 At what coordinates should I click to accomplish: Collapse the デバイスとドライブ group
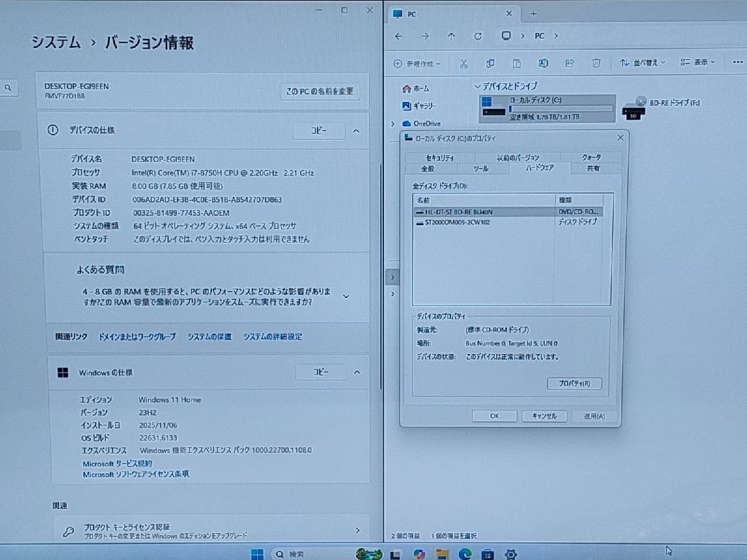pyautogui.click(x=476, y=86)
